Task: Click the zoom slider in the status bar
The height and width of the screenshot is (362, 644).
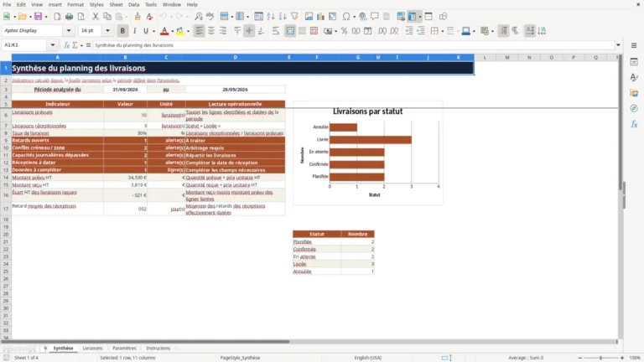Action: pos(601,358)
